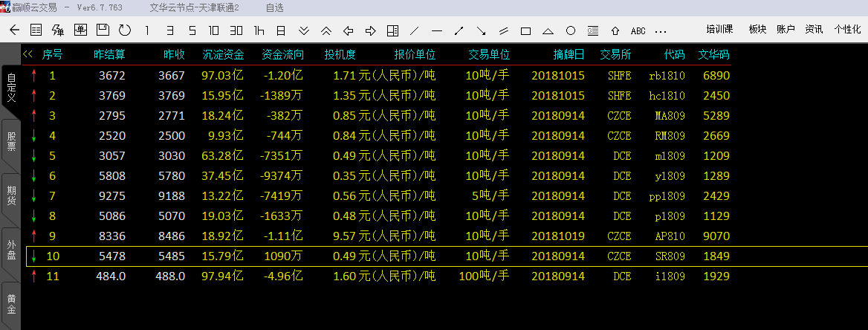Select the SR809 contract code
The image size is (868, 330).
670,256
